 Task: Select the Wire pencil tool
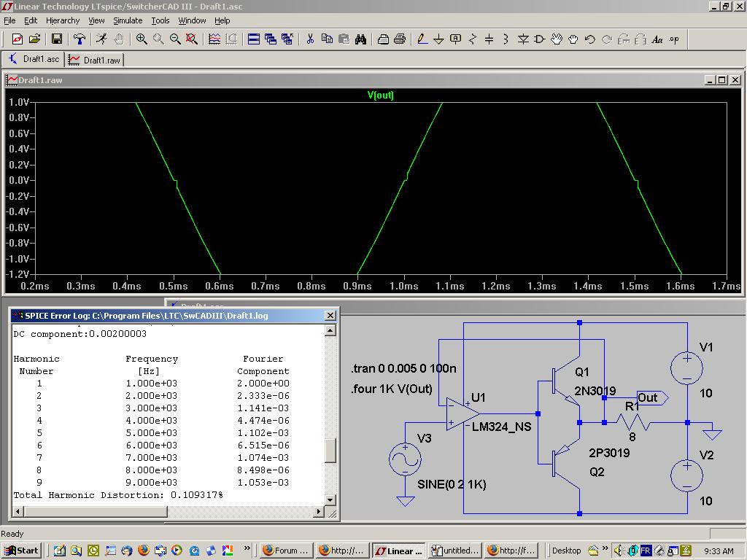[x=422, y=39]
